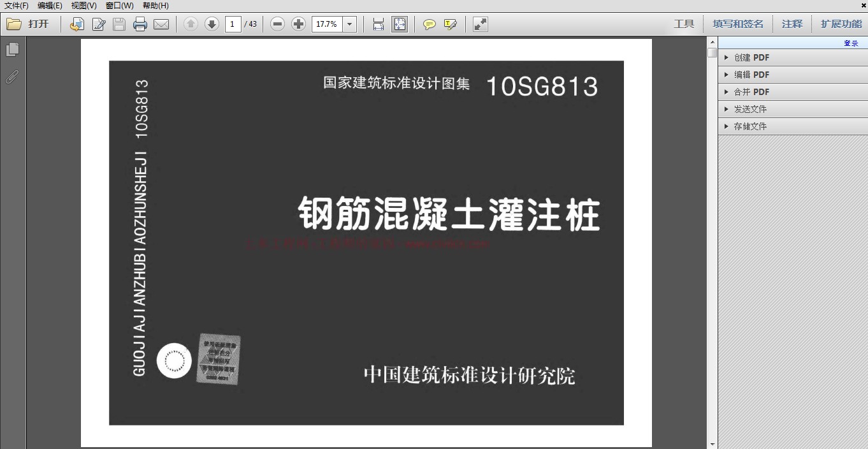Switch to the 工具 pane tab
The height and width of the screenshot is (449, 868).
(684, 24)
